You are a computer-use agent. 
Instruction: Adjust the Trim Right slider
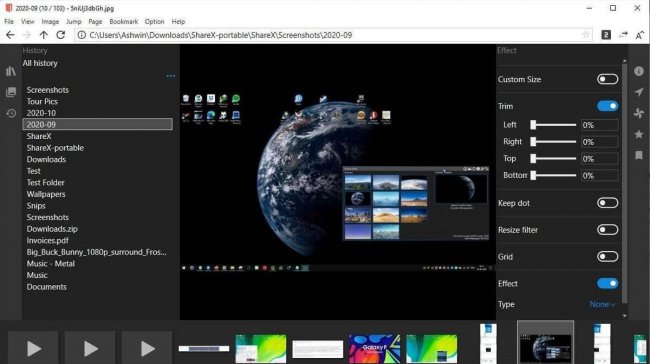point(553,142)
